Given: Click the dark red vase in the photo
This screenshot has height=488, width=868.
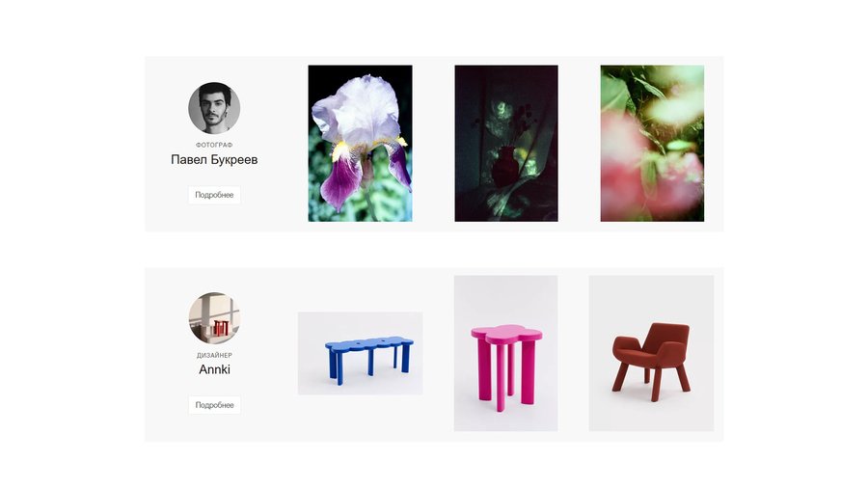Looking at the screenshot, I should click(502, 166).
